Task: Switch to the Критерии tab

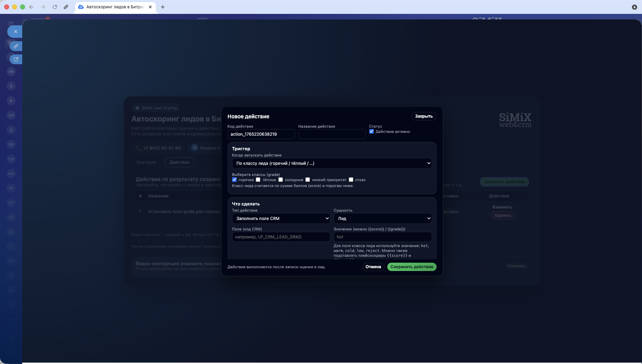Action: 146,162
